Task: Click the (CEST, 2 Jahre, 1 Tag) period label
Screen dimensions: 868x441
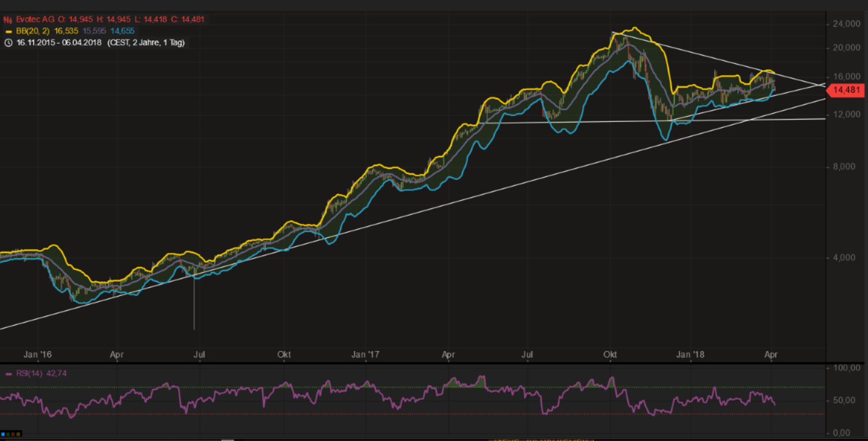Action: coord(146,42)
